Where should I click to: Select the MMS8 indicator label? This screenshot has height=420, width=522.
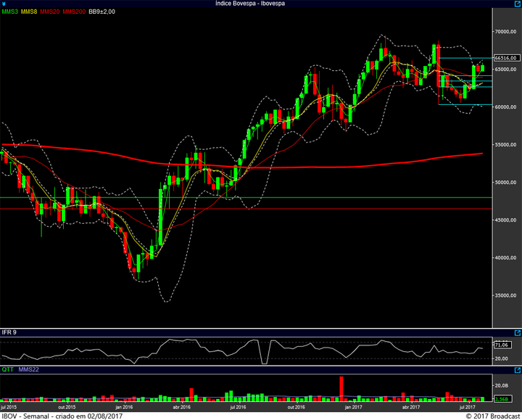(x=30, y=12)
